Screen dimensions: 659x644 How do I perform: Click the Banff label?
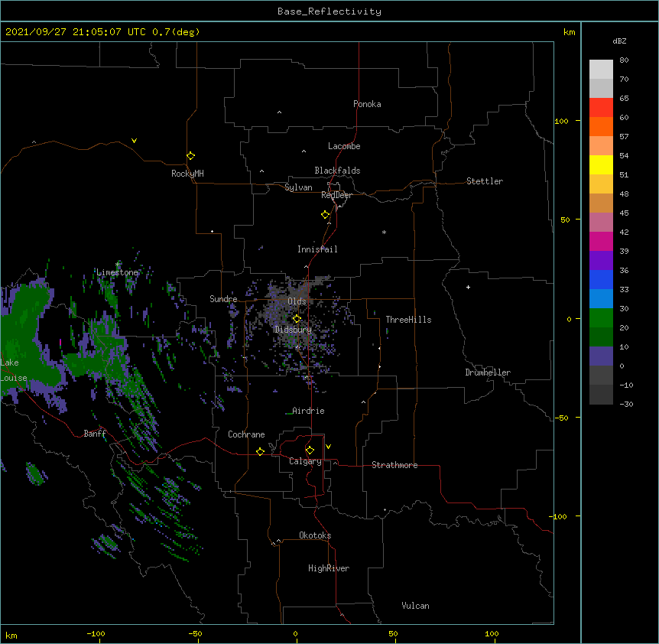tap(95, 434)
